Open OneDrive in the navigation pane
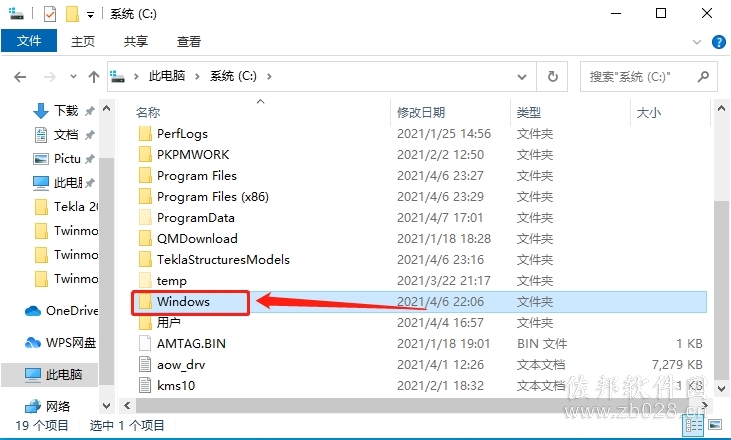Viewport: 731px width, 440px height. [62, 310]
